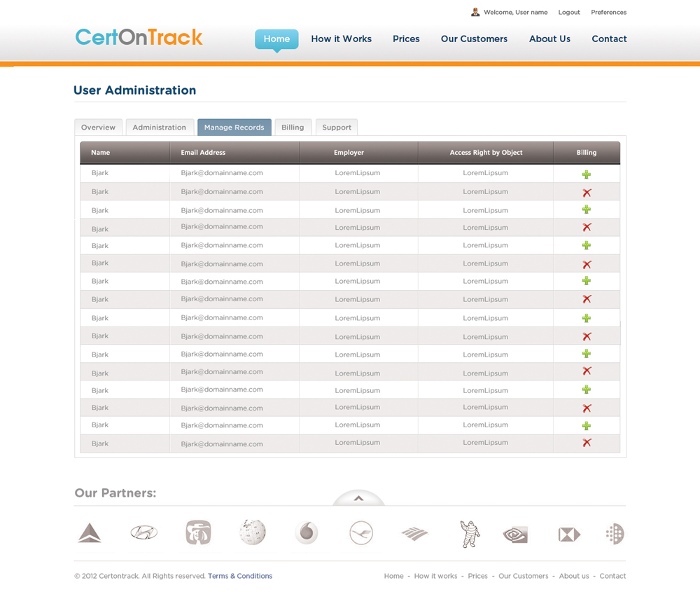Click green plus billing icon in seventh row

[587, 280]
